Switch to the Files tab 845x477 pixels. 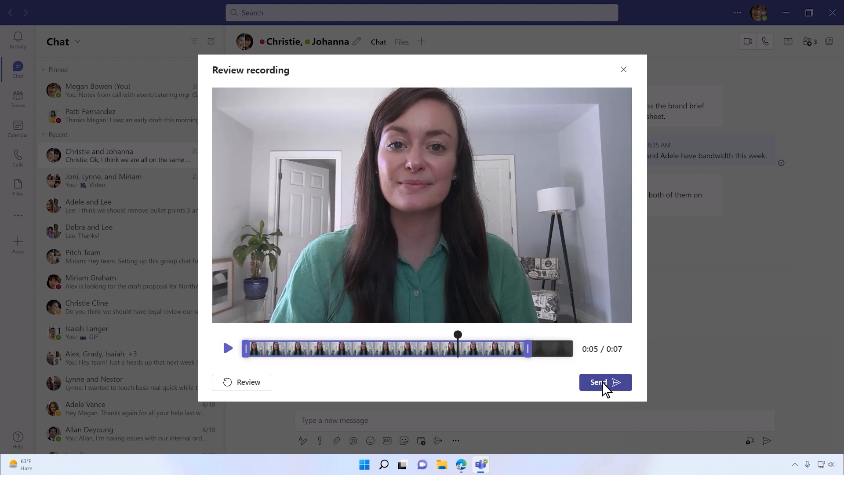click(x=401, y=42)
